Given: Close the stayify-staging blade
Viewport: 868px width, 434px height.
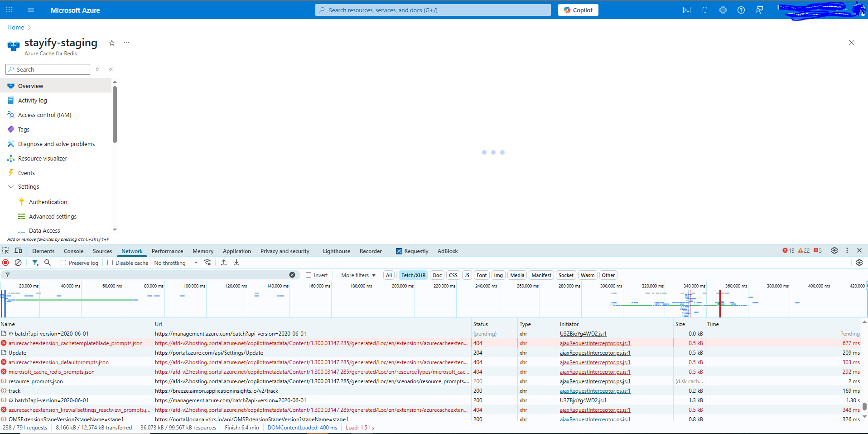Looking at the screenshot, I should (x=852, y=43).
